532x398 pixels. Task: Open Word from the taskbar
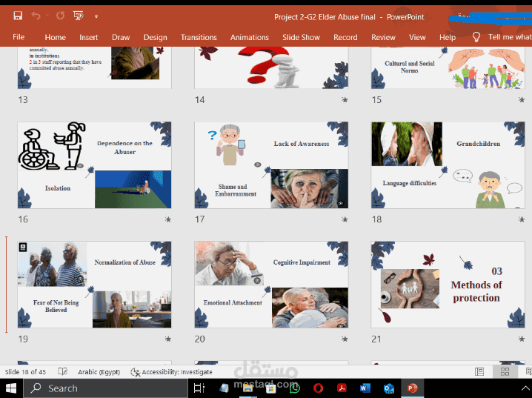(x=365, y=388)
